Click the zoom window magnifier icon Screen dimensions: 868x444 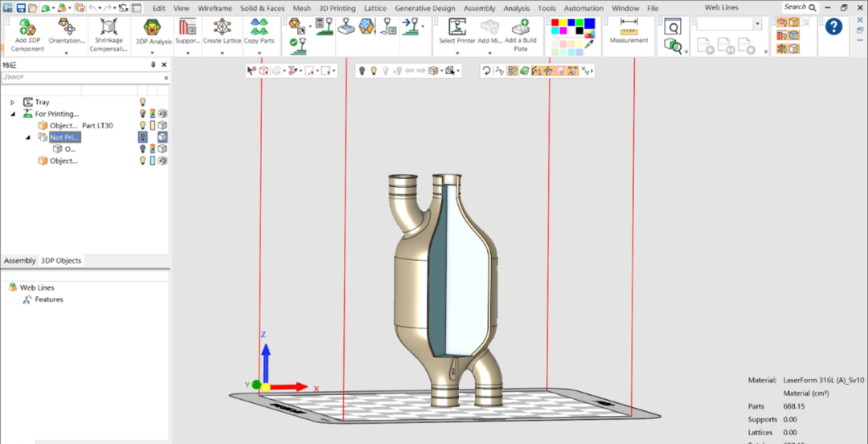point(673,27)
